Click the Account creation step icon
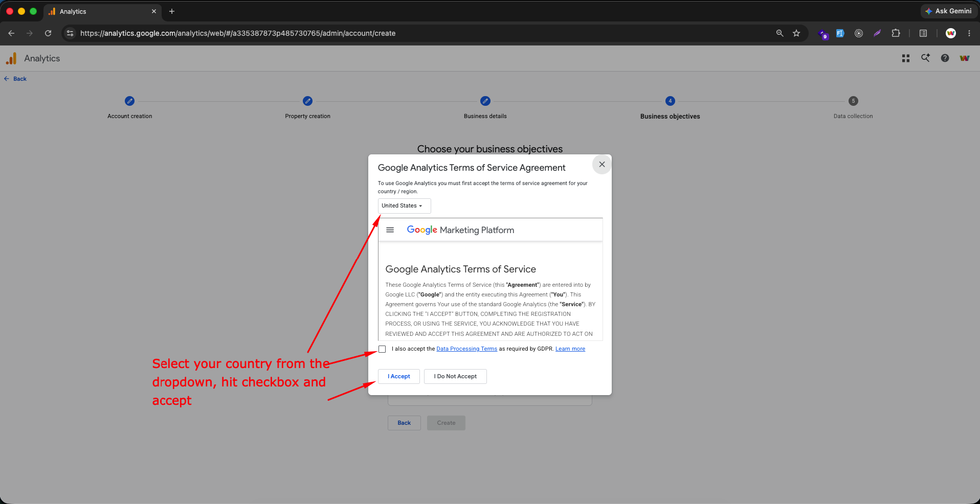The height and width of the screenshot is (504, 980). (x=130, y=101)
